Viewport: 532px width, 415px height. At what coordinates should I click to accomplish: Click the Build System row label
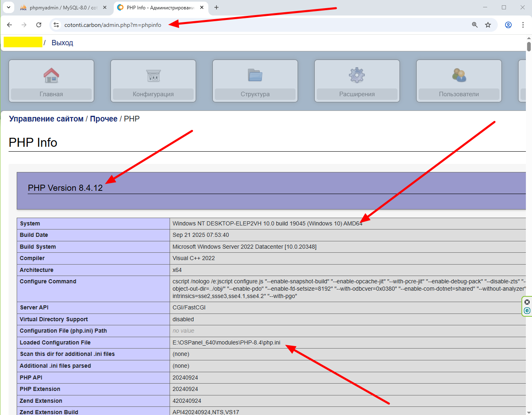coord(38,247)
